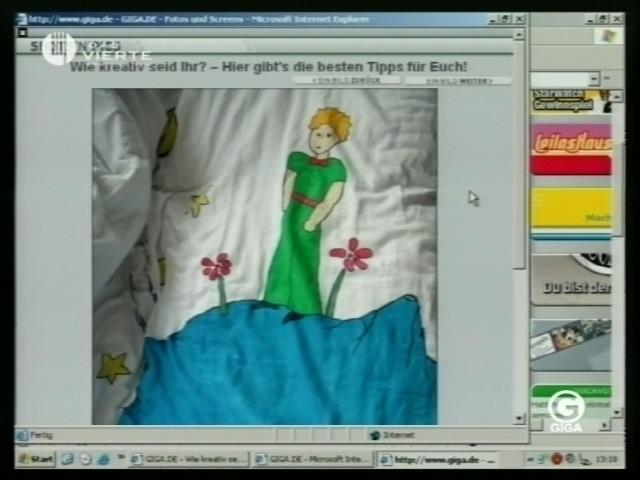Select the 'http://www.giga.de' taskbar button
The width and height of the screenshot is (640, 480).
(x=437, y=459)
